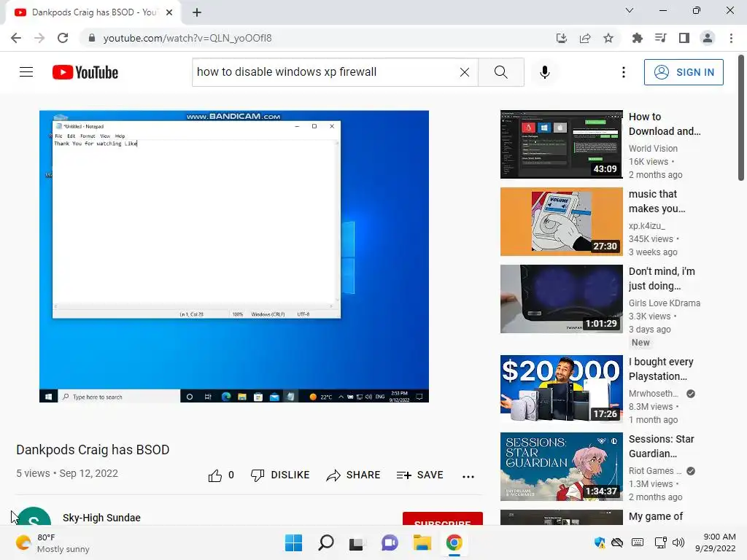Open the Extensions puzzle icon
This screenshot has width=747, height=560.
[637, 38]
